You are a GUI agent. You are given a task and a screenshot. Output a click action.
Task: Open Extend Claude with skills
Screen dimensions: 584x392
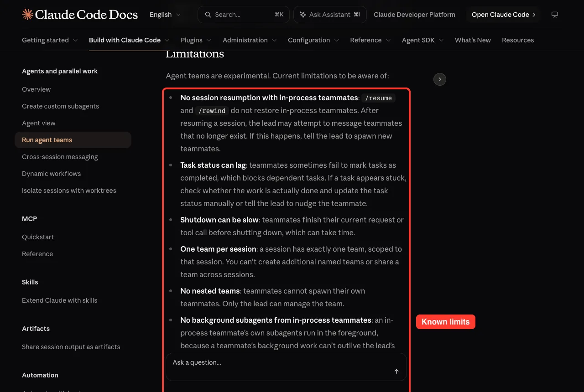tap(73, 300)
